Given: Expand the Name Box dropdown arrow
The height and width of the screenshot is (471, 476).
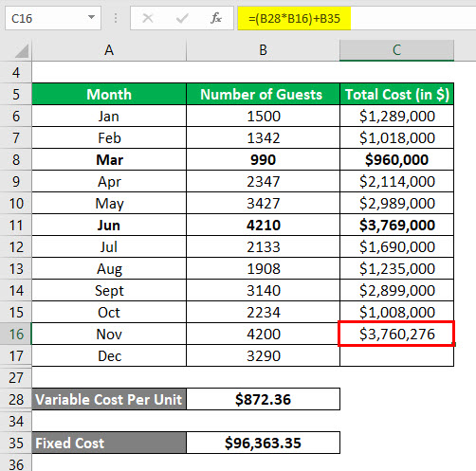Looking at the screenshot, I should pos(91,17).
